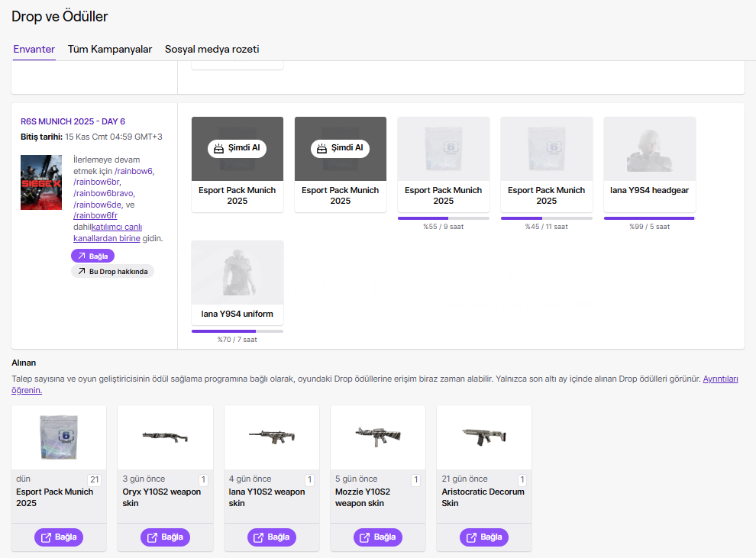The width and height of the screenshot is (756, 558).
Task: Switch to the Sosyal medya rozeti tab
Action: click(212, 50)
